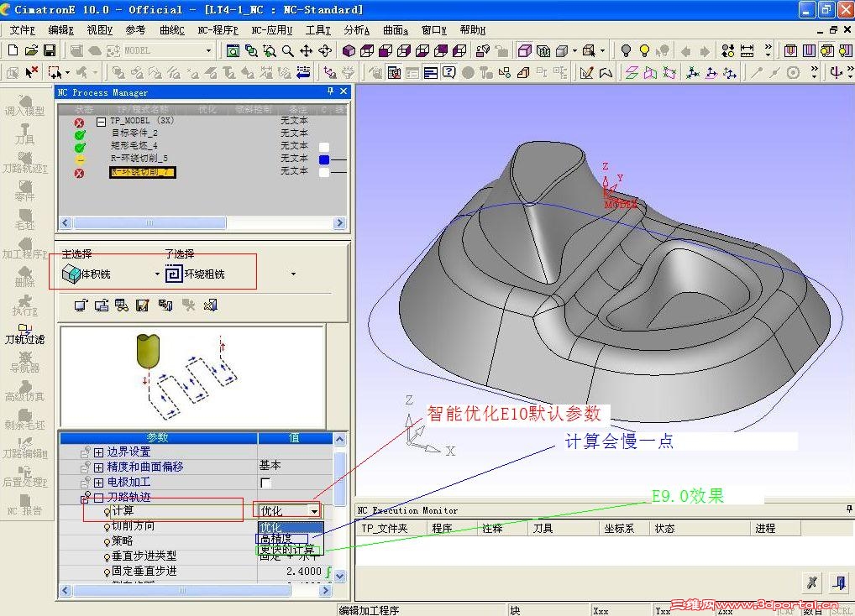Screen dimensions: 855x616
Task: Click the 环绕粗铣 sub selection icon
Action: coord(173,274)
